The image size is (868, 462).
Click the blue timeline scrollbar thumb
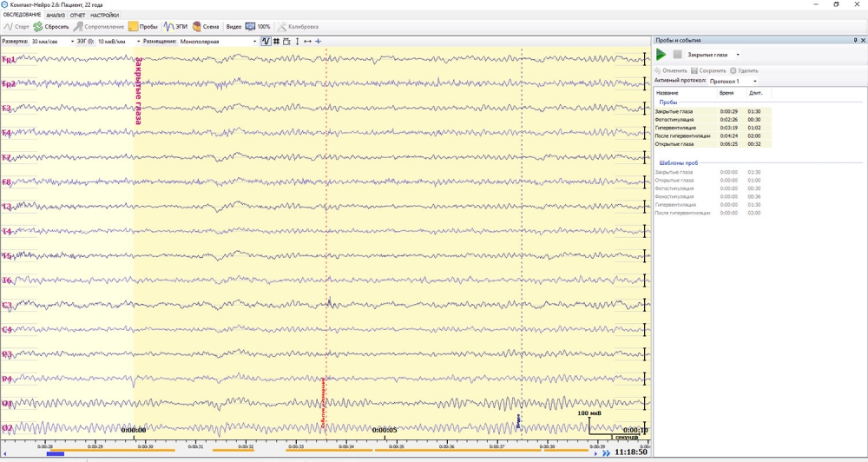(x=55, y=453)
